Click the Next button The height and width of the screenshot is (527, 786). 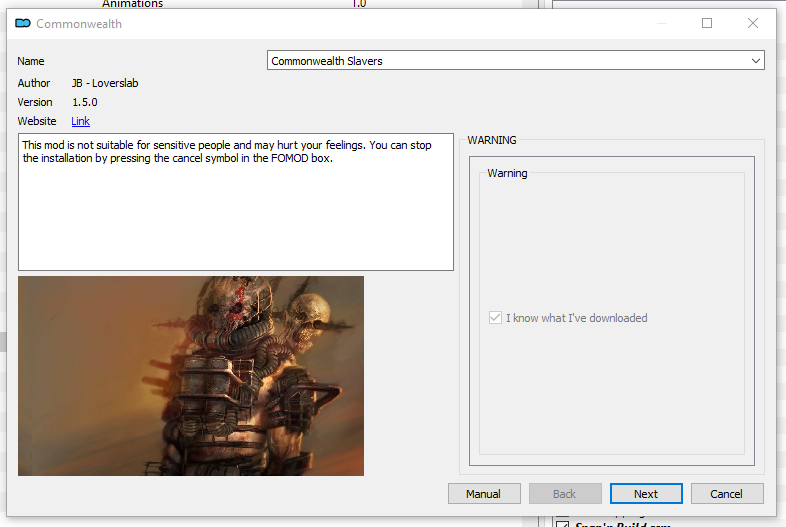tap(646, 494)
